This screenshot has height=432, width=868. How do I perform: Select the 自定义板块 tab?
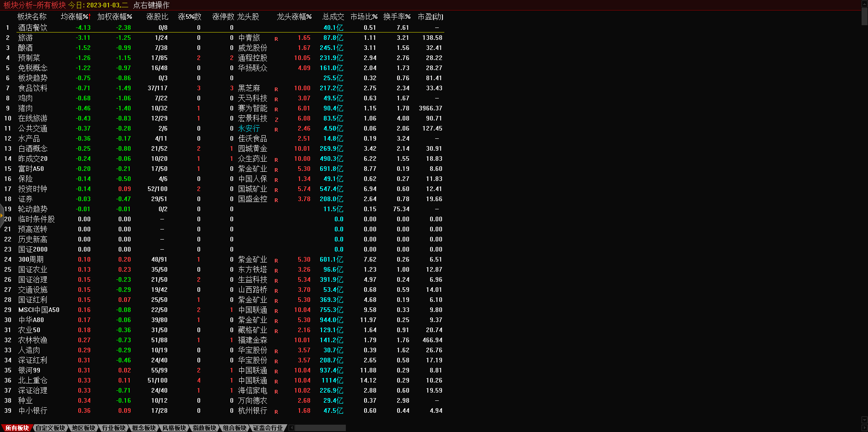[x=50, y=428]
